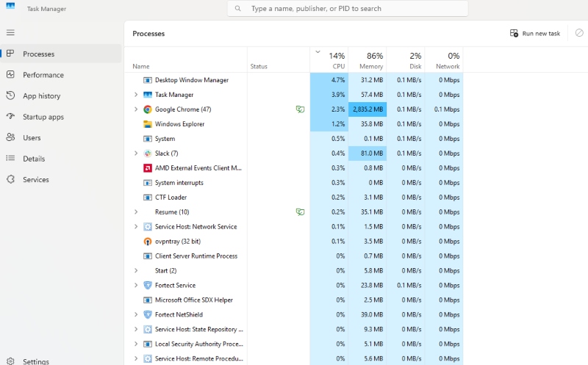
Task: Click the AMD External Events Client icon
Action: (148, 168)
